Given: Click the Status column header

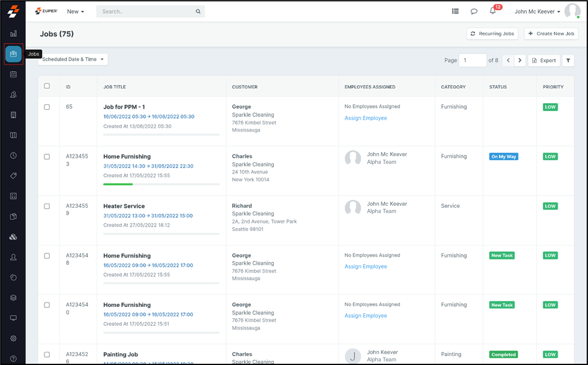Looking at the screenshot, I should point(498,87).
